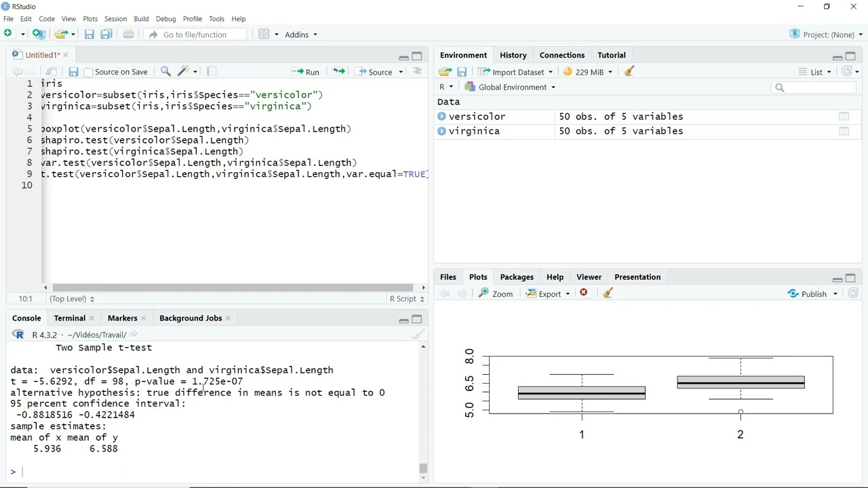Click the New File icon
Viewport: 868px width, 488px height.
pos(8,34)
